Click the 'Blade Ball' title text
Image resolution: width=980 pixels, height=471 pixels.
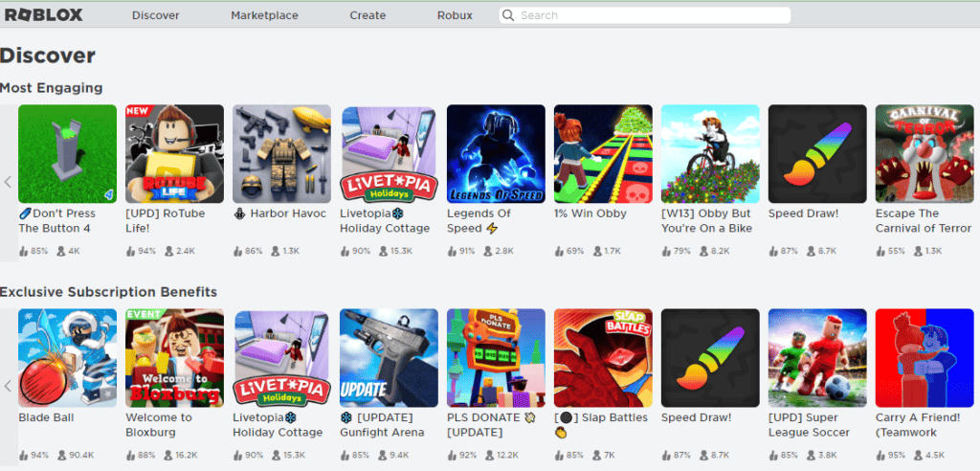[x=46, y=417]
